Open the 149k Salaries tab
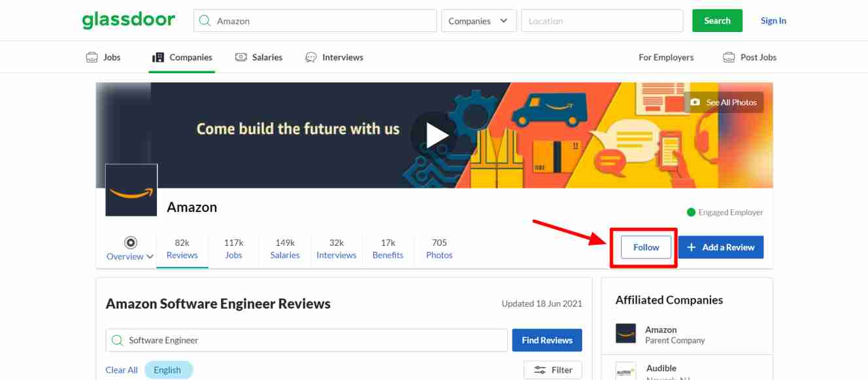The image size is (868, 380). click(285, 249)
